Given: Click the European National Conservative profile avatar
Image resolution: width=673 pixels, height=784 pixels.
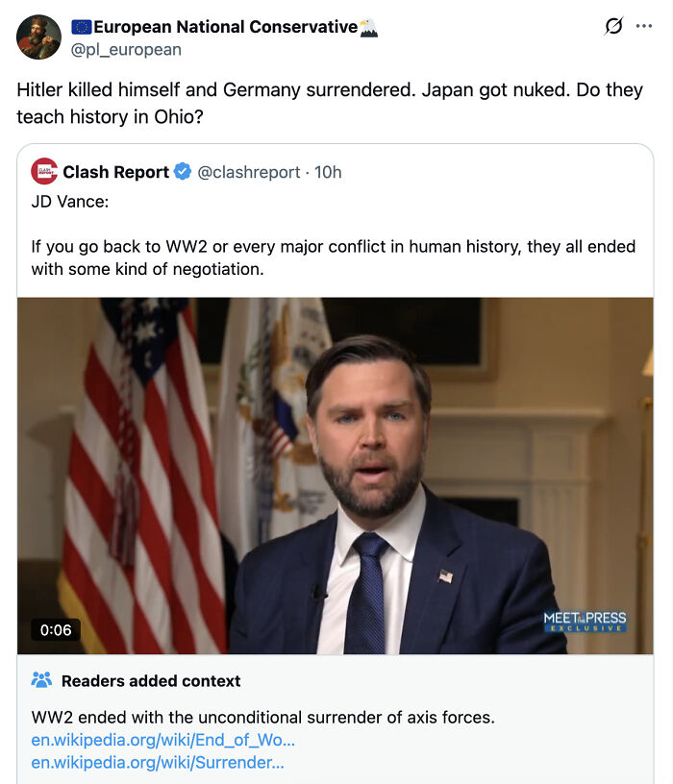Looking at the screenshot, I should [x=38, y=37].
